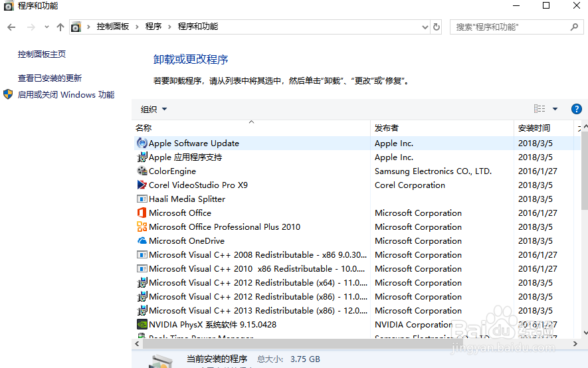Click the horizontal scrollbar left arrow
588x368 pixels.
coord(137,343)
